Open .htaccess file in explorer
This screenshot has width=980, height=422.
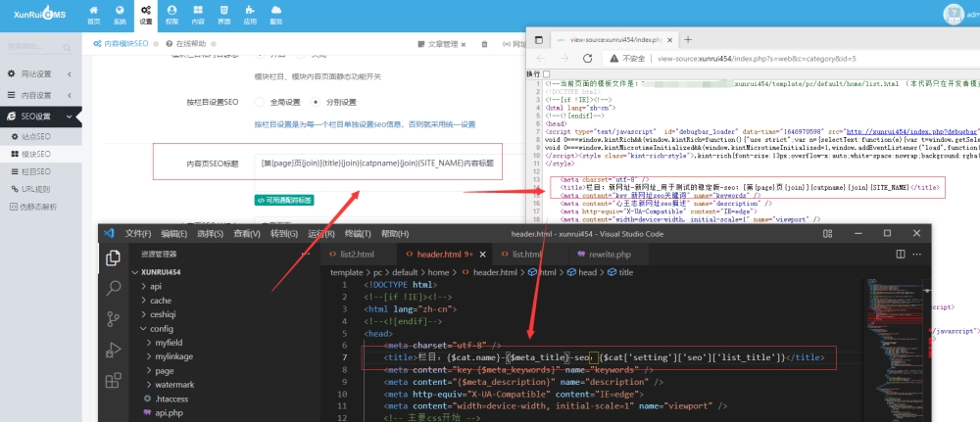click(x=171, y=399)
